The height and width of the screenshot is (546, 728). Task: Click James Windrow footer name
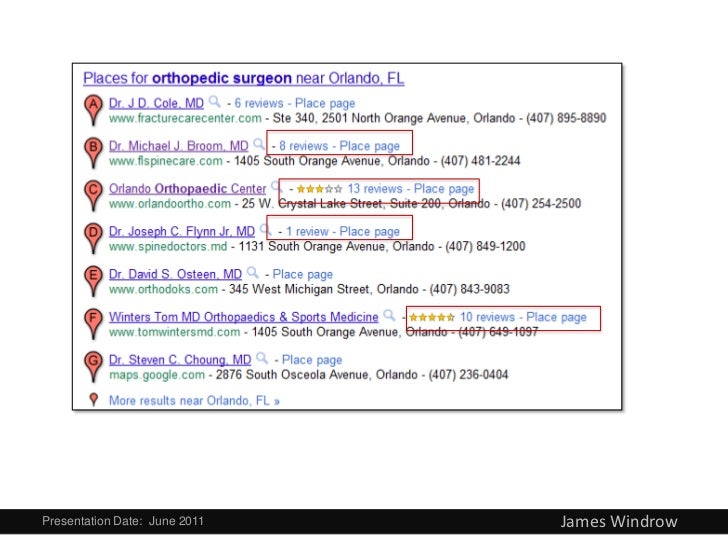pos(619,521)
